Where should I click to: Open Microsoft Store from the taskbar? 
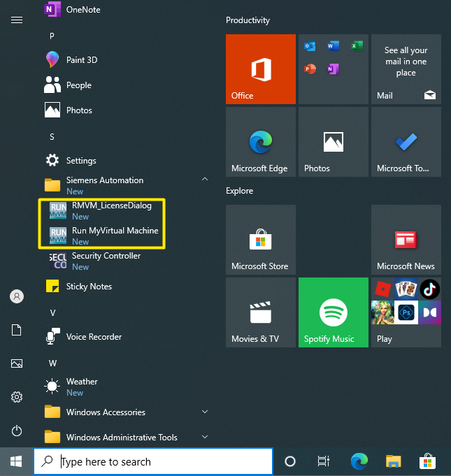click(x=428, y=461)
